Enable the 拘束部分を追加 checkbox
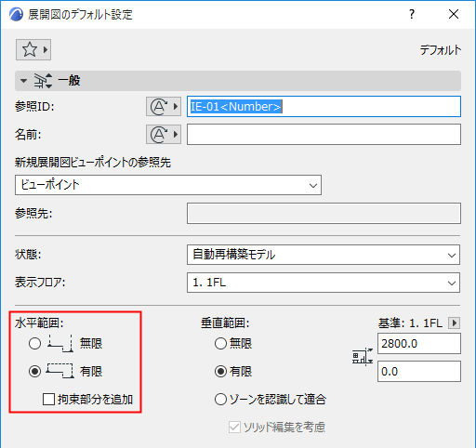476x448 pixels. click(x=48, y=399)
